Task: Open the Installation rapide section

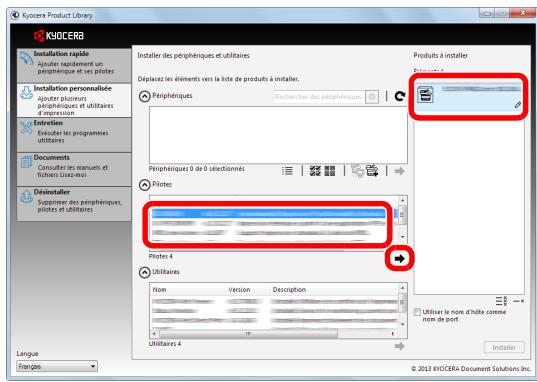Action: pyautogui.click(x=74, y=65)
